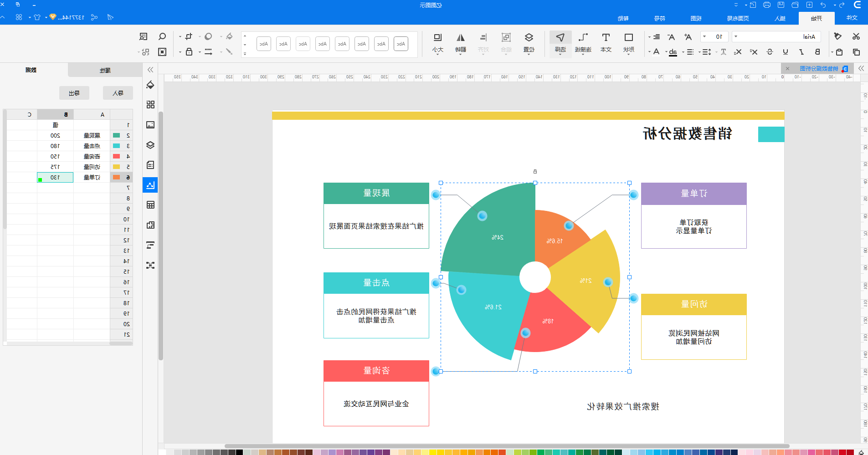
Task: Select the Connector (连接线) tool
Action: [583, 43]
